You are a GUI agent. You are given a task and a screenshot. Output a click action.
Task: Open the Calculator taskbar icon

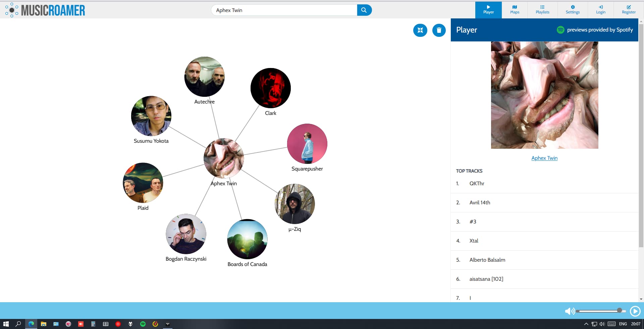coord(93,324)
